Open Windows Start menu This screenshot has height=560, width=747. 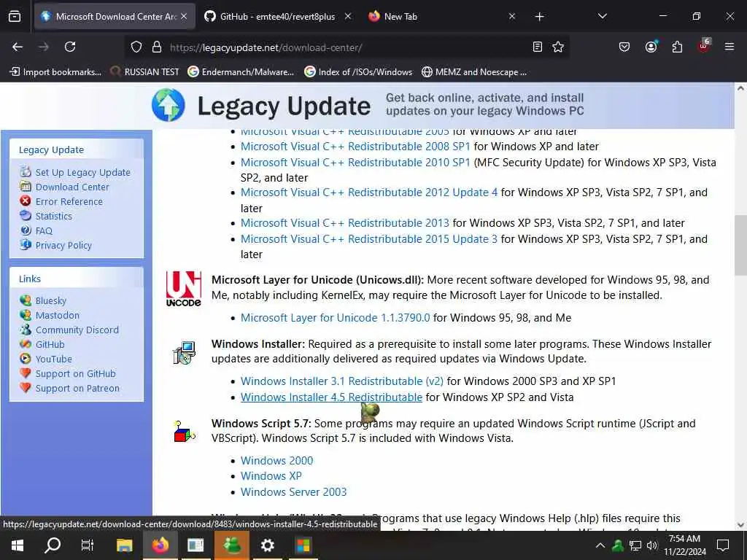[18, 545]
